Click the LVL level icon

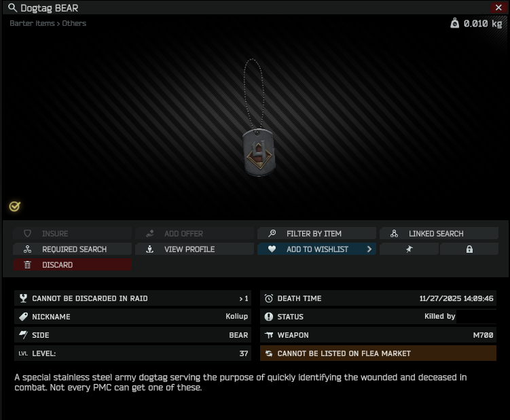(23, 353)
